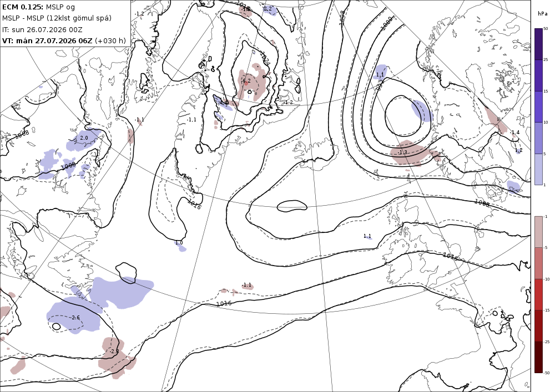555x392 pixels.
Task: Click the "-1.3" value label
Action: [x=402, y=152]
